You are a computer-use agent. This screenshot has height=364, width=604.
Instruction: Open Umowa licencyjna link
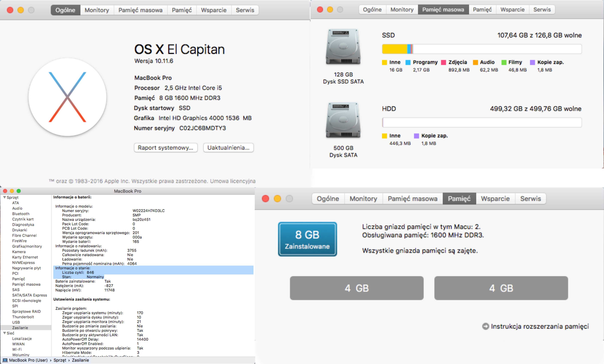(233, 181)
